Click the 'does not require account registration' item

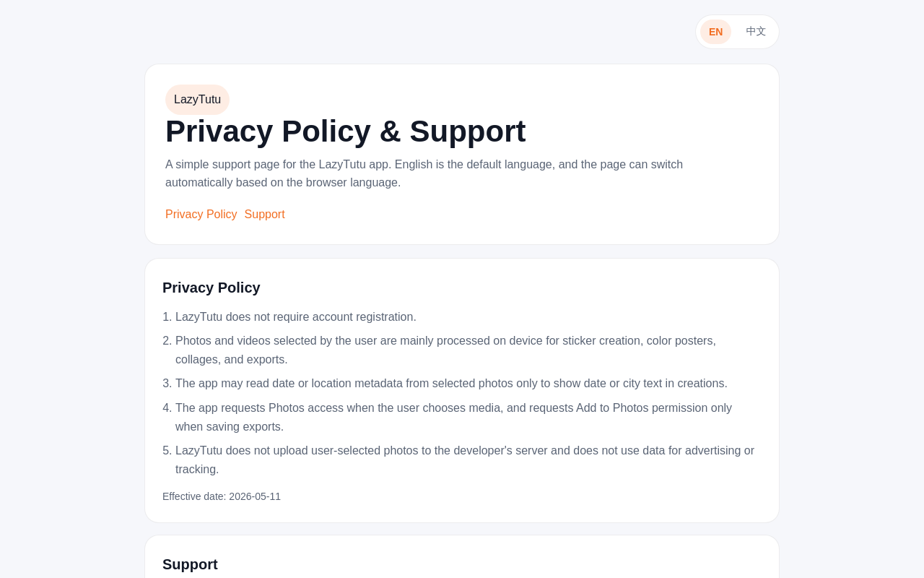[x=296, y=317]
